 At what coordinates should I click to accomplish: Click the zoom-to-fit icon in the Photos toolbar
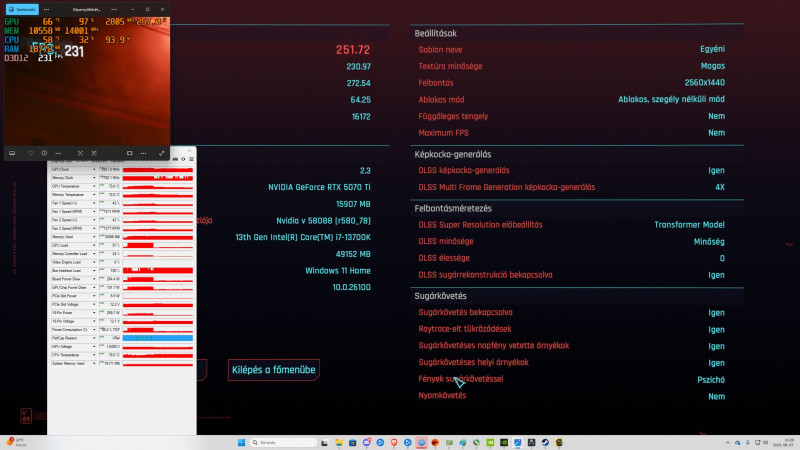80,153
